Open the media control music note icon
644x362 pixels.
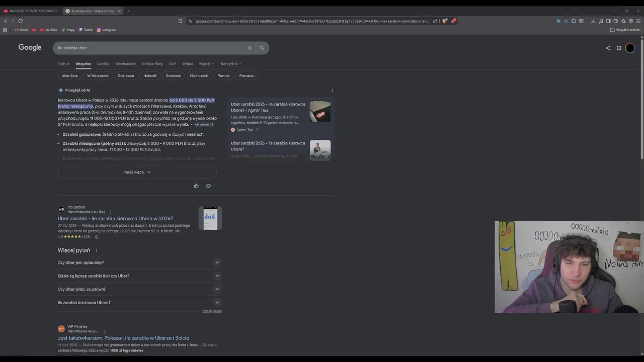pos(601,21)
